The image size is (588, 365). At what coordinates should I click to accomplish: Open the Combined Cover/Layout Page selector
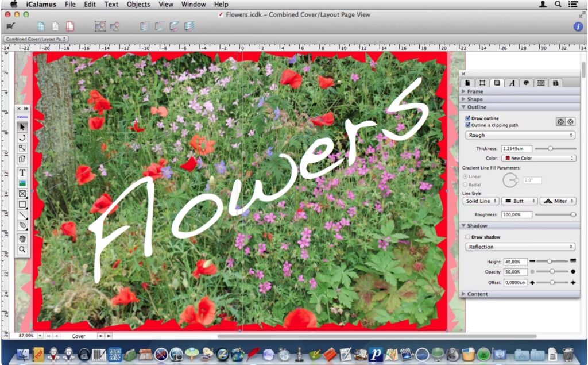click(x=34, y=38)
